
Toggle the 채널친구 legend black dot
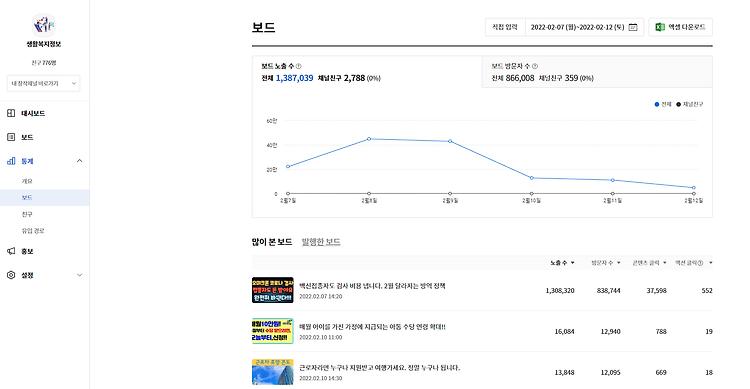point(678,104)
